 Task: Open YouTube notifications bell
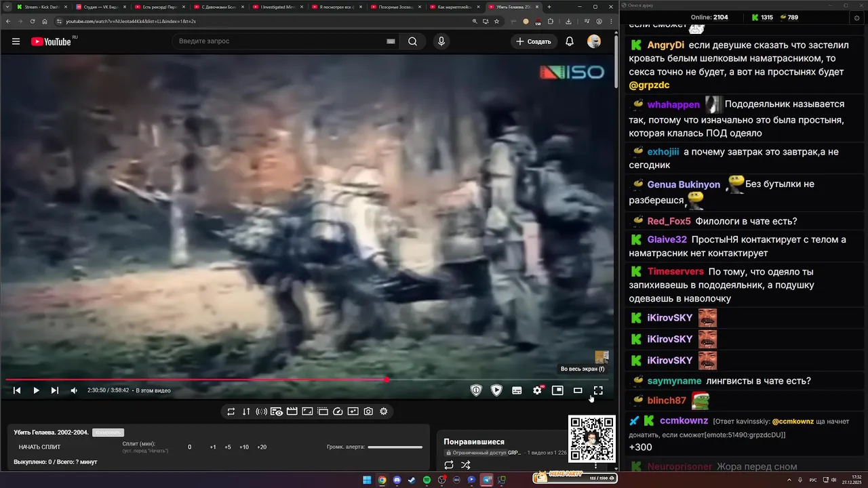tap(570, 41)
